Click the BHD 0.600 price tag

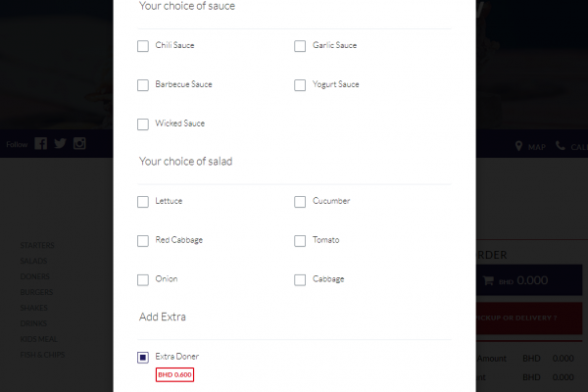[x=174, y=374]
